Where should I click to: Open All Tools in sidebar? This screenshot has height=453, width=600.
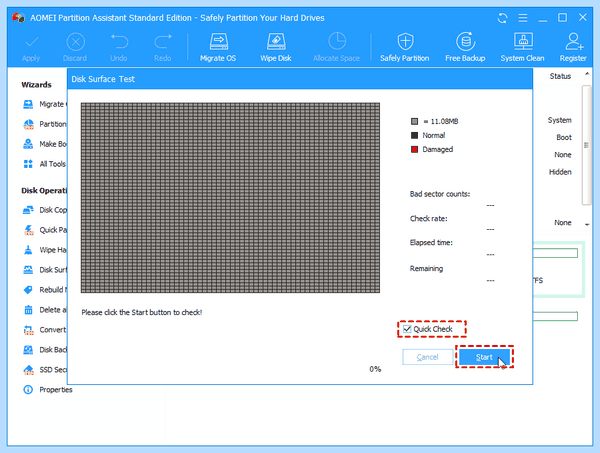[45, 164]
